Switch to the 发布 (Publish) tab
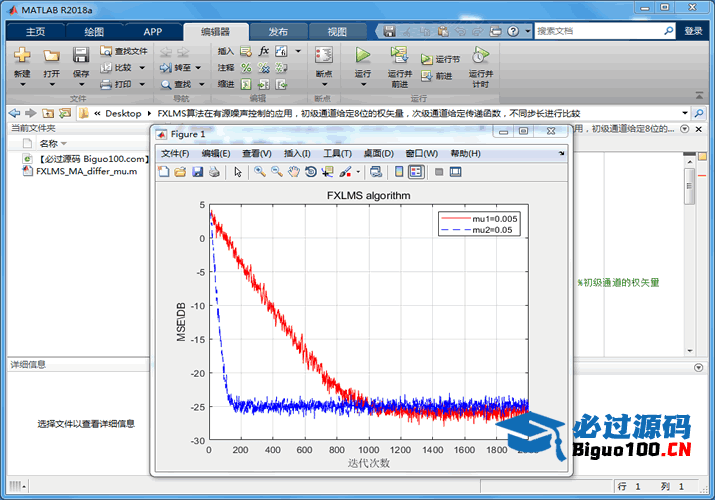Image resolution: width=715 pixels, height=500 pixels. click(x=278, y=31)
